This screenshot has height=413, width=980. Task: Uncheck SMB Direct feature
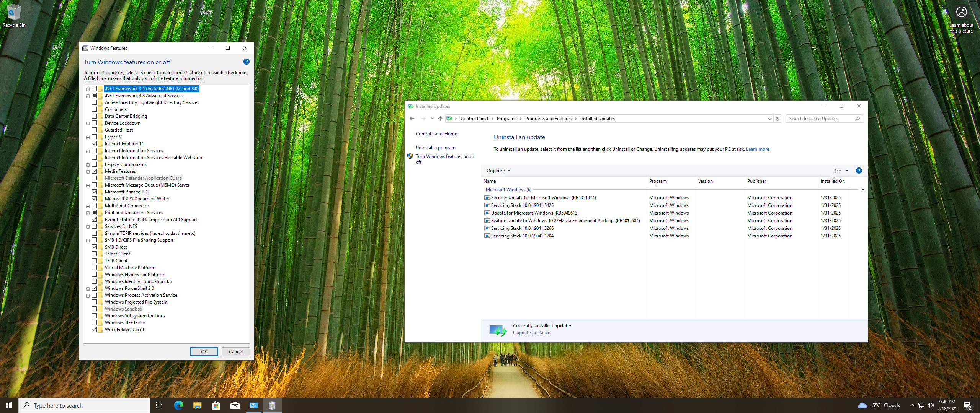[x=94, y=247]
